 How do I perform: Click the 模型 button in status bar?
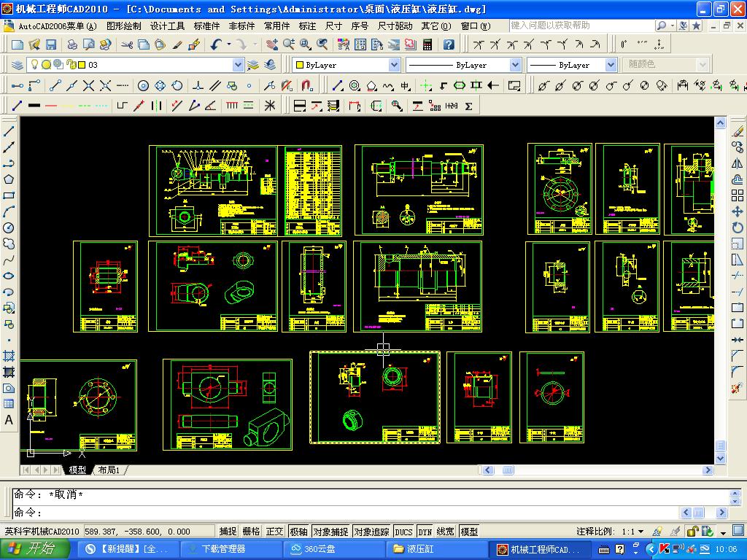(469, 531)
